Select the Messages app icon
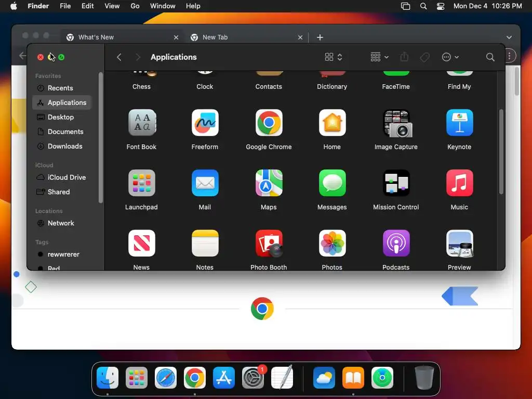The height and width of the screenshot is (399, 532). (332, 183)
